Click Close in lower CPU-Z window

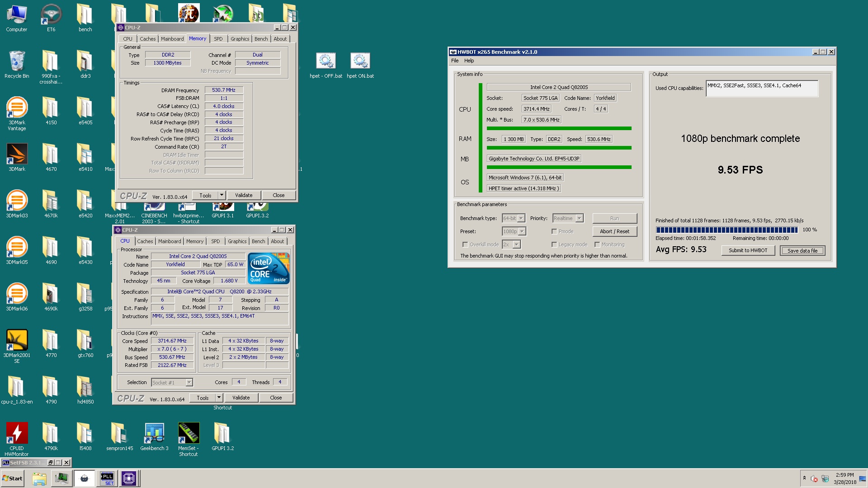[276, 398]
